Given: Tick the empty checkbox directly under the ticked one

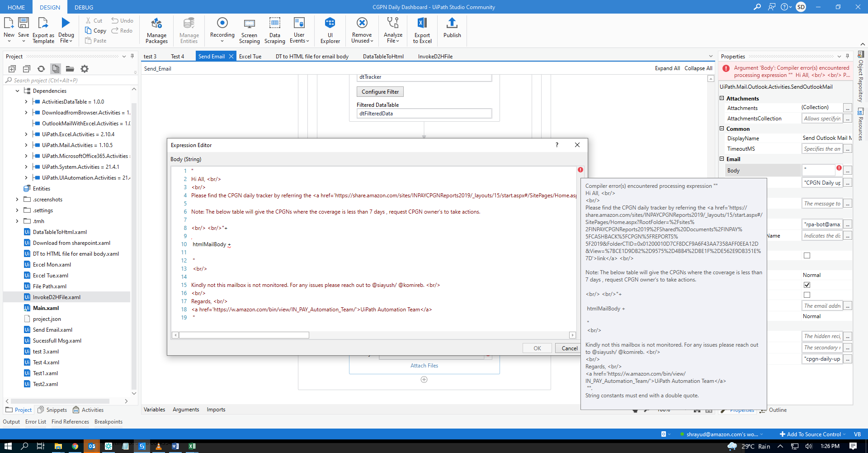Looking at the screenshot, I should (807, 295).
